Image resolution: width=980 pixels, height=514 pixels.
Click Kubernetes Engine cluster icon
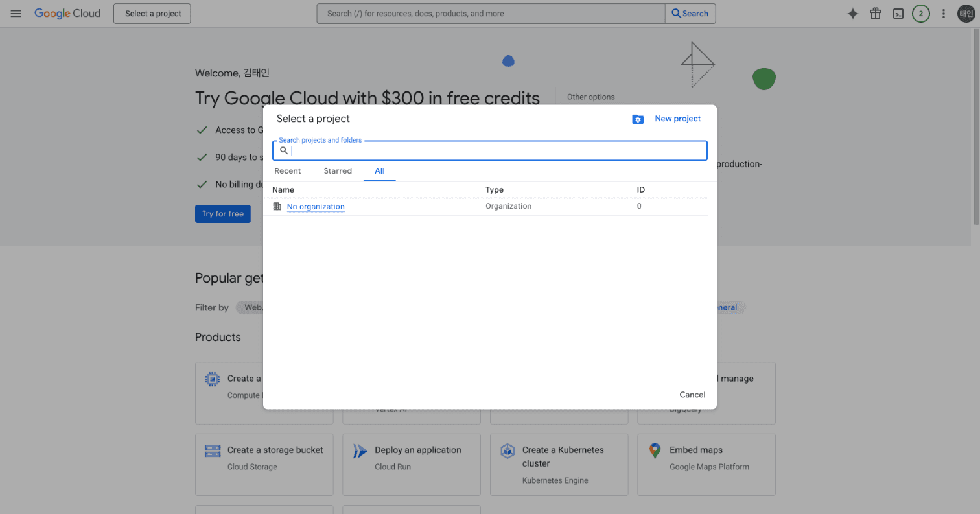(x=507, y=451)
